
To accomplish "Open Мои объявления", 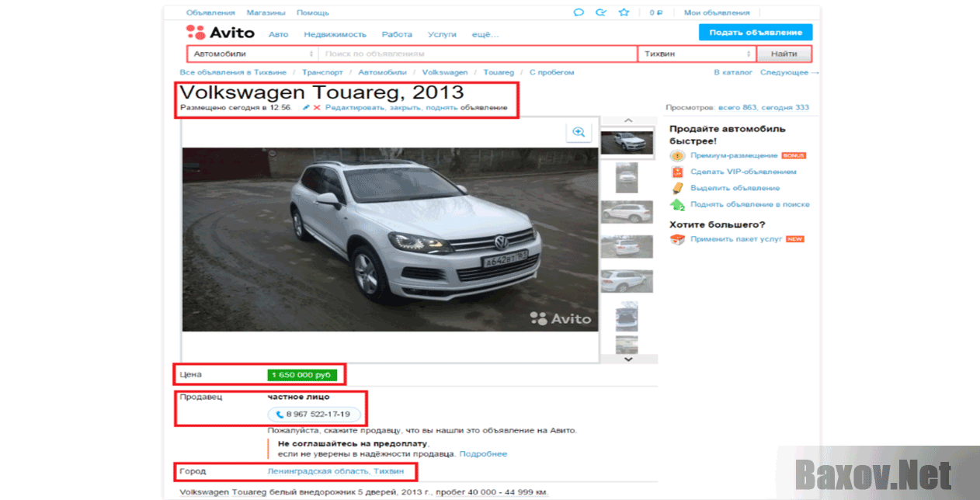I will tap(717, 12).
